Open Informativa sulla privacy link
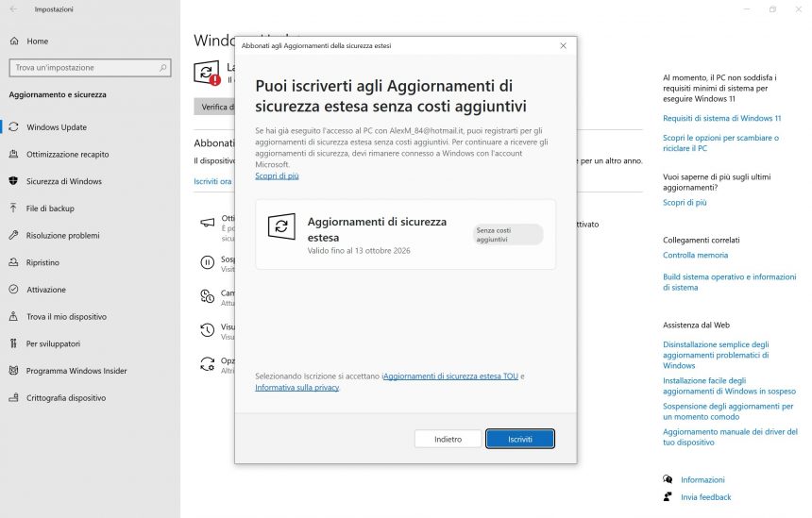The image size is (812, 518). tap(296, 388)
